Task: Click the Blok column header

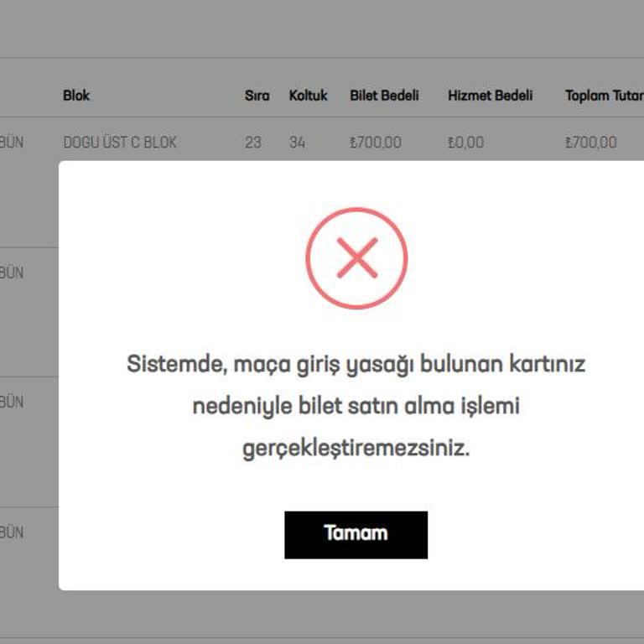Action: pyautogui.click(x=76, y=96)
